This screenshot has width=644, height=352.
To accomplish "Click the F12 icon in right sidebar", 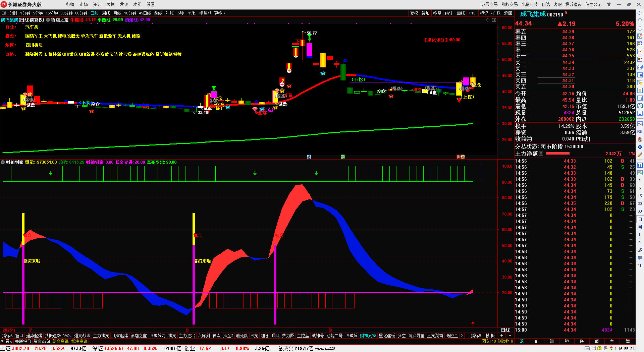I will tap(640, 98).
